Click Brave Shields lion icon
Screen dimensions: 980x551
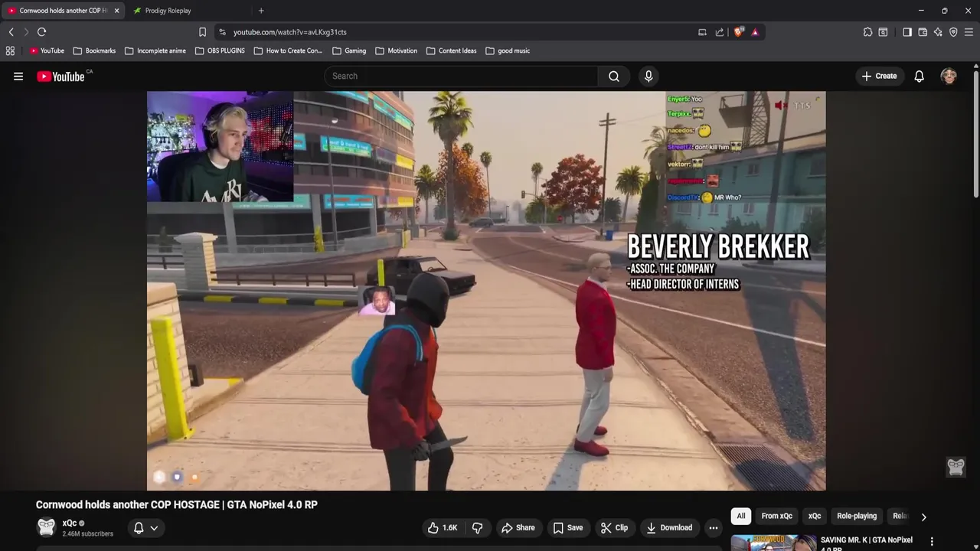point(738,32)
